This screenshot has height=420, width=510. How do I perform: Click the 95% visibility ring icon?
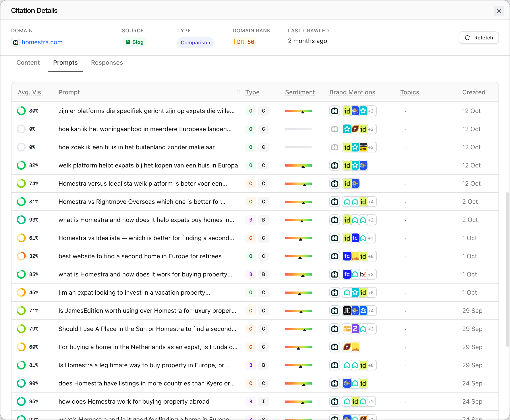tap(21, 401)
